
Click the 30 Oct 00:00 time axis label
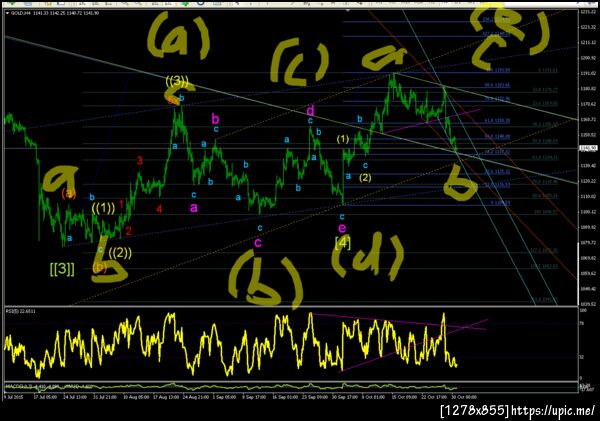[x=464, y=397]
